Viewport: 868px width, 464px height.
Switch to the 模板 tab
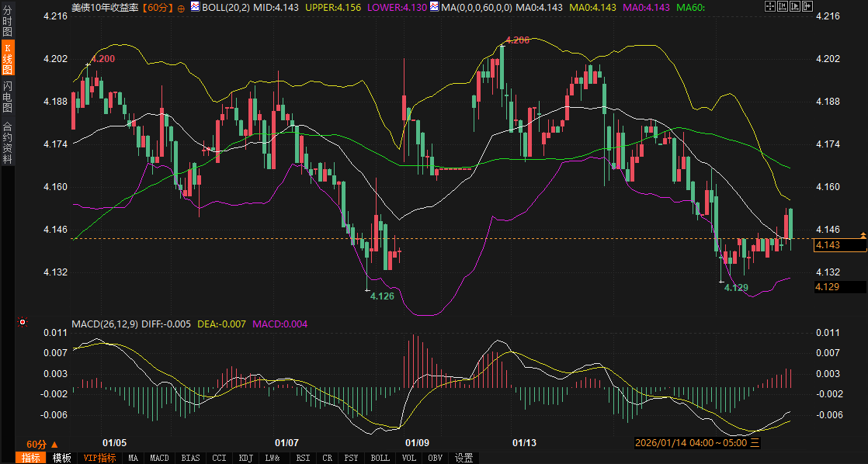[x=61, y=458]
